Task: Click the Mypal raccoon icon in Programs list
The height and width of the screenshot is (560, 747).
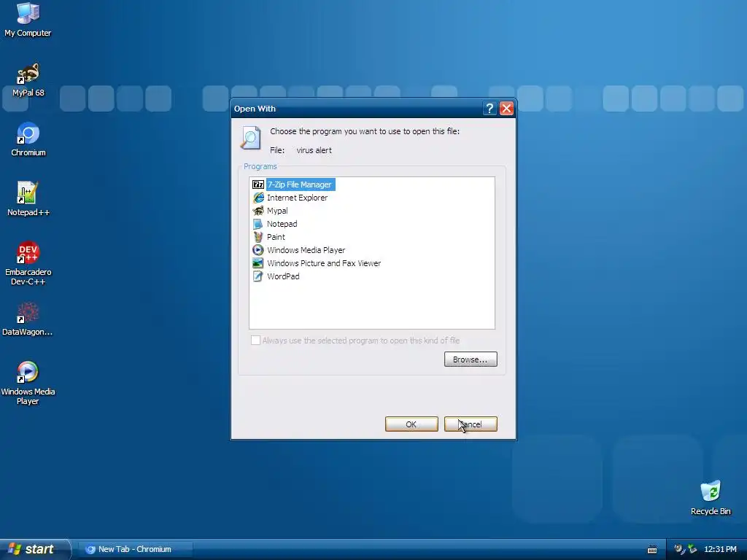Action: pyautogui.click(x=258, y=211)
